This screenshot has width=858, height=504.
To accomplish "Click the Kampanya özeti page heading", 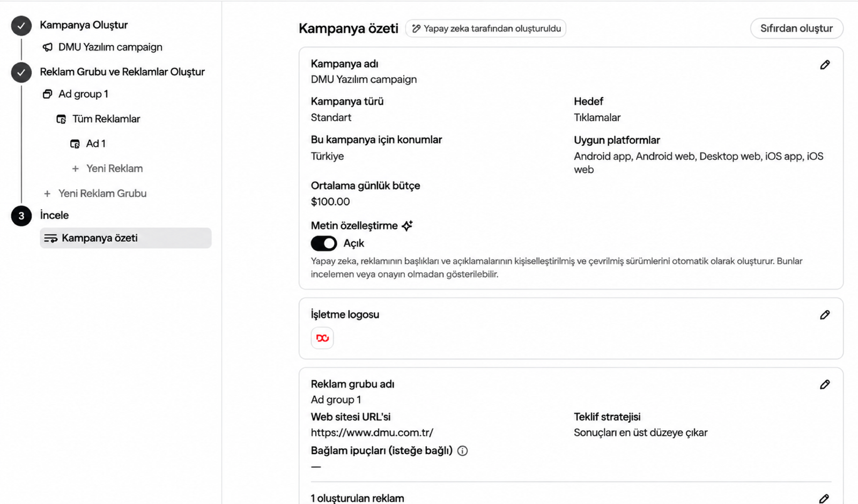I will point(348,28).
